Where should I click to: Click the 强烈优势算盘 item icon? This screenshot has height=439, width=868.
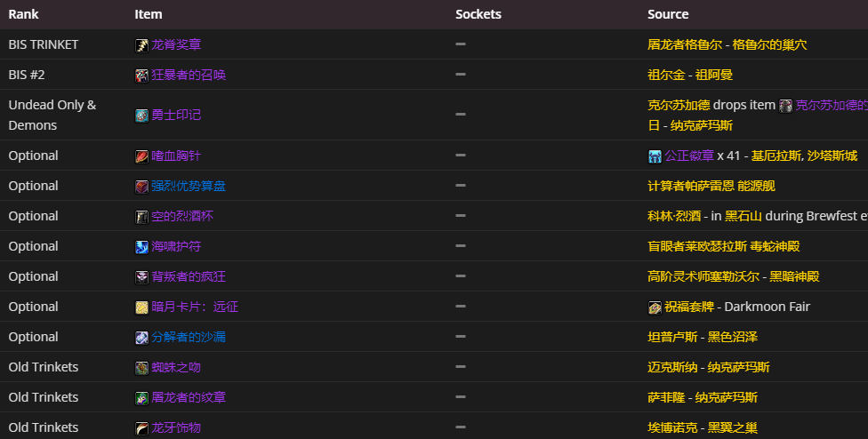click(x=141, y=187)
